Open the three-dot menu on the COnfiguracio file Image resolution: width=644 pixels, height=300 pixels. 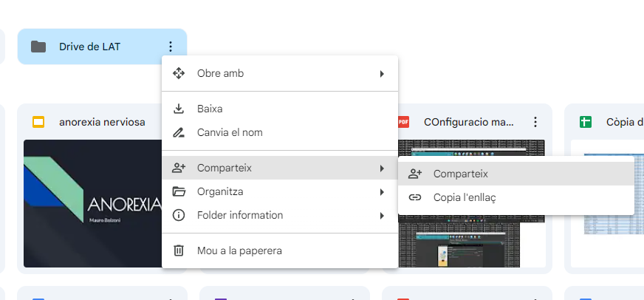535,122
